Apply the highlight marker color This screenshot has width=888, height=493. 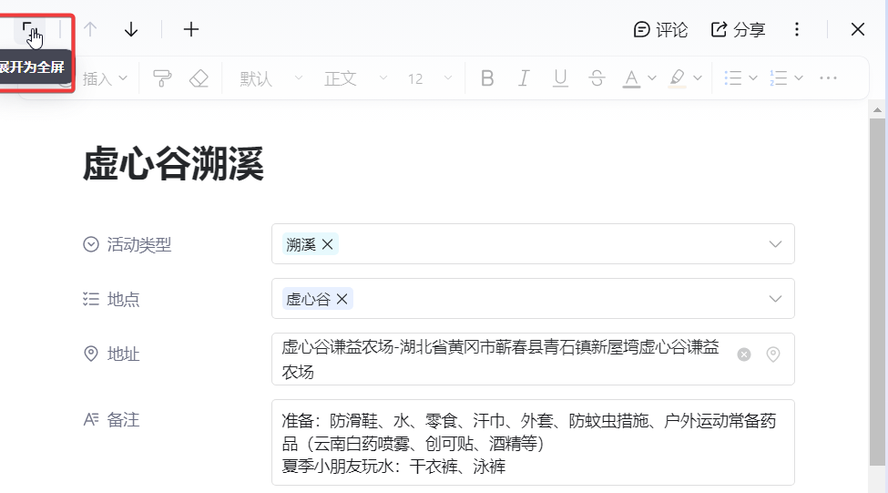pyautogui.click(x=677, y=78)
